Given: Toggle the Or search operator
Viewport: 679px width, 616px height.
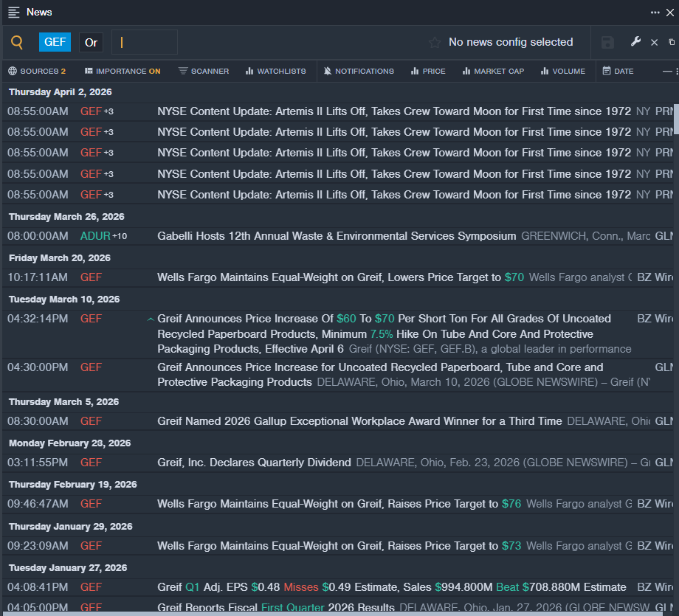Looking at the screenshot, I should pyautogui.click(x=91, y=43).
